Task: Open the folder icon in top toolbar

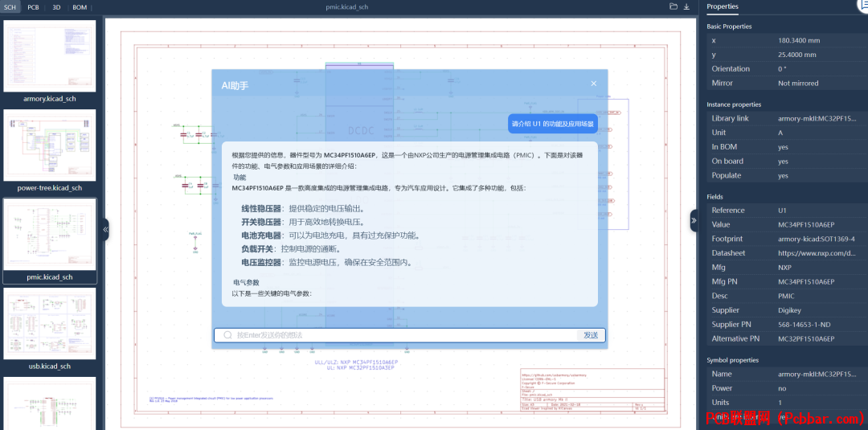Action: pos(674,6)
